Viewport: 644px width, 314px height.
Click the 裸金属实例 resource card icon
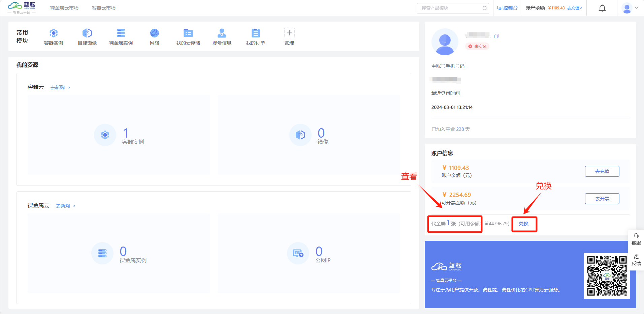pos(102,253)
